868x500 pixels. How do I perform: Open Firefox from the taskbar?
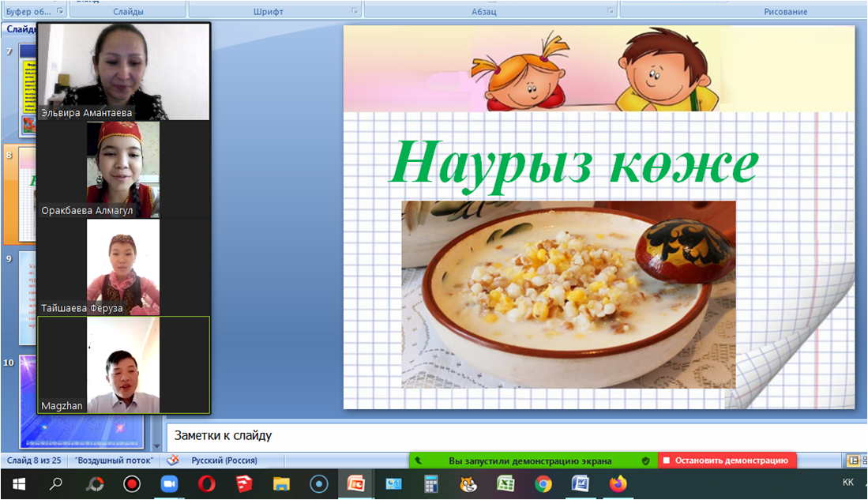tap(618, 483)
